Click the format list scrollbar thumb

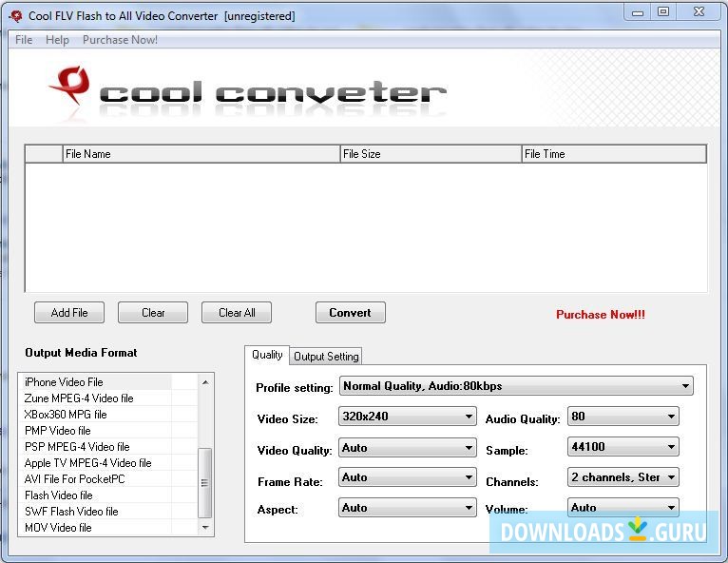(x=204, y=483)
